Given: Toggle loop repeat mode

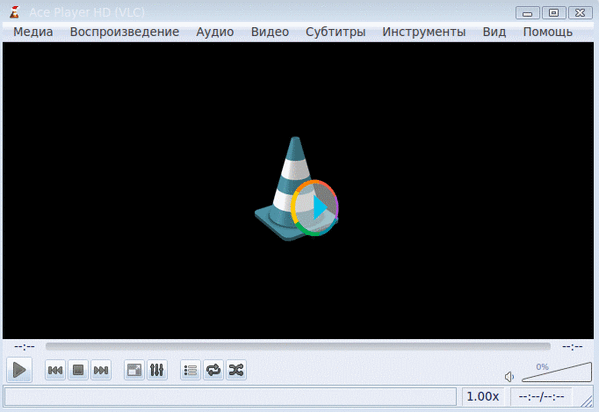Looking at the screenshot, I should click(x=214, y=370).
